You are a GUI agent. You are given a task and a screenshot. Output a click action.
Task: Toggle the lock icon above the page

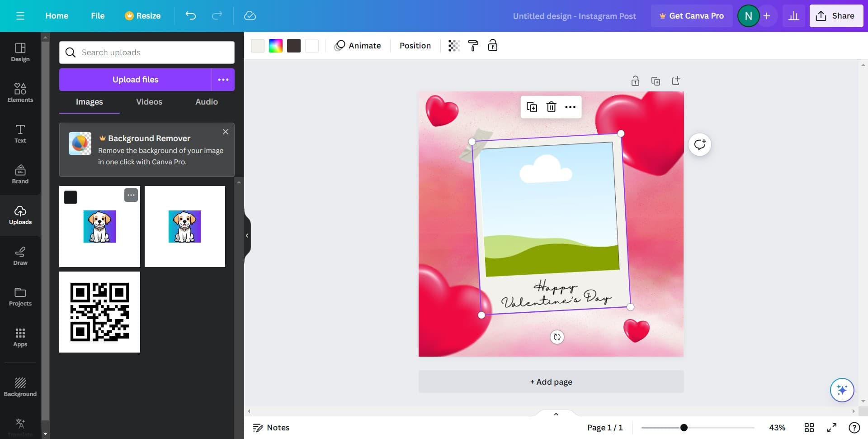click(635, 81)
